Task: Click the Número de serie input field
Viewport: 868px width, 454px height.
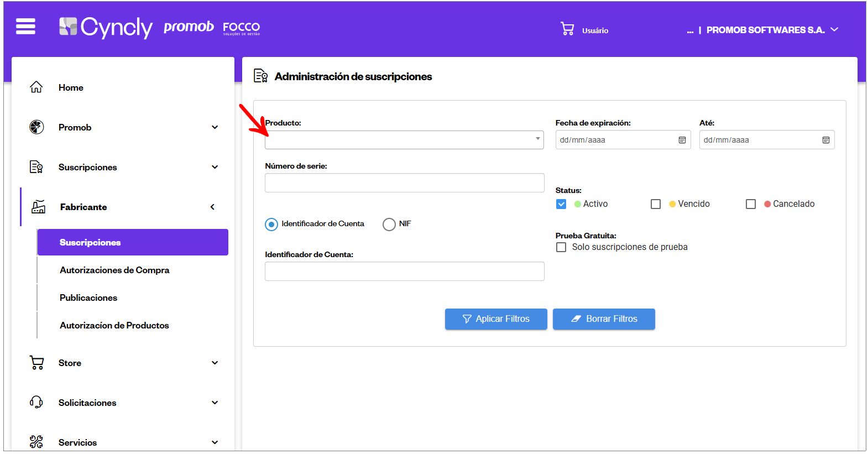Action: (x=405, y=183)
